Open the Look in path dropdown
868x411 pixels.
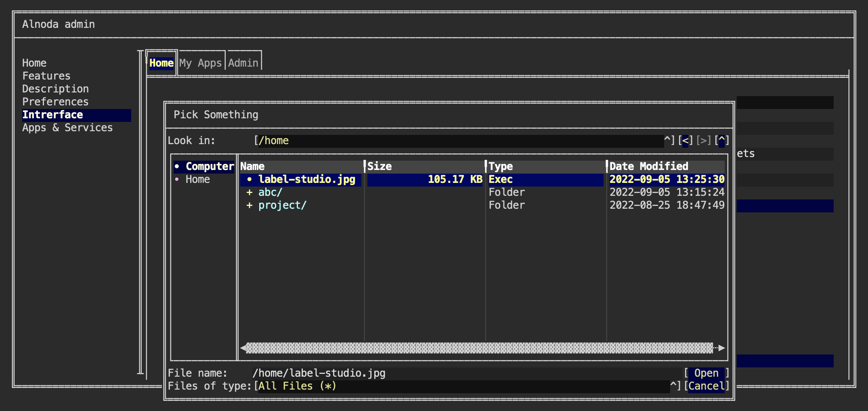pyautogui.click(x=667, y=140)
